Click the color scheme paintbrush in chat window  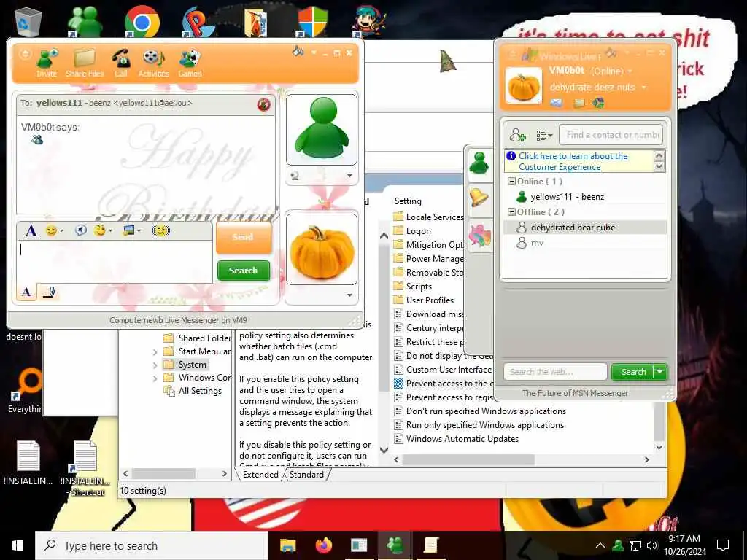click(x=298, y=51)
